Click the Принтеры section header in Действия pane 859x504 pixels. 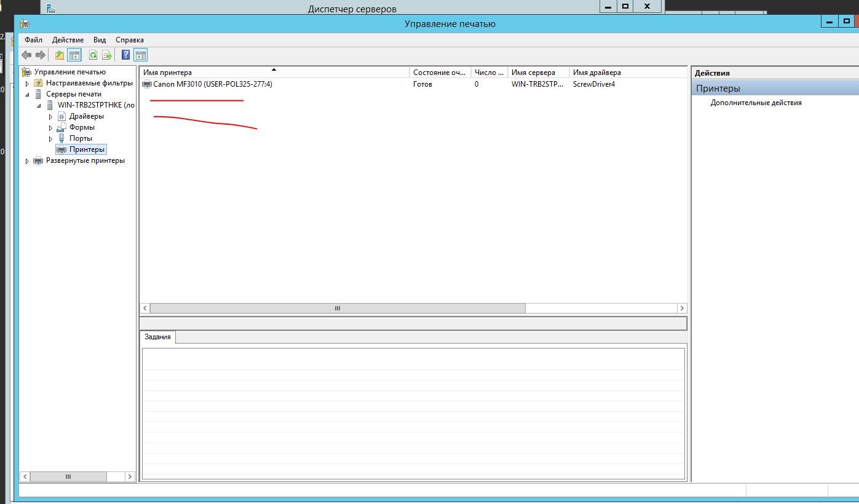click(x=775, y=89)
